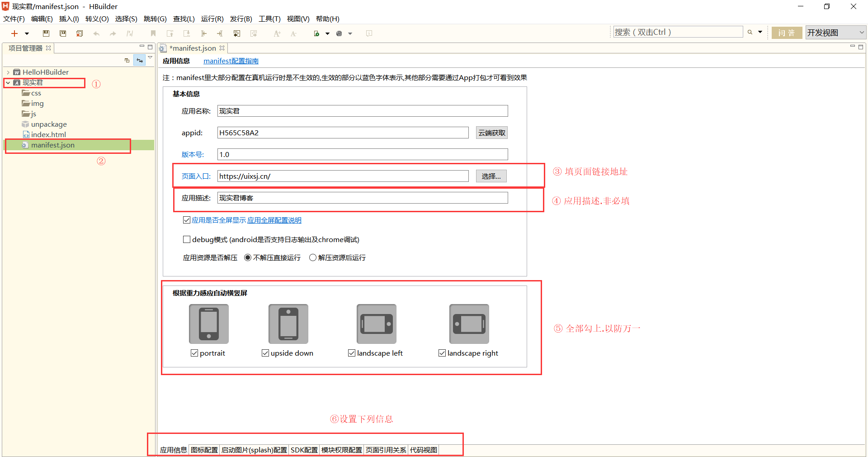The width and height of the screenshot is (868, 457).
Task: Toggle the landscape left checkbox
Action: point(352,353)
